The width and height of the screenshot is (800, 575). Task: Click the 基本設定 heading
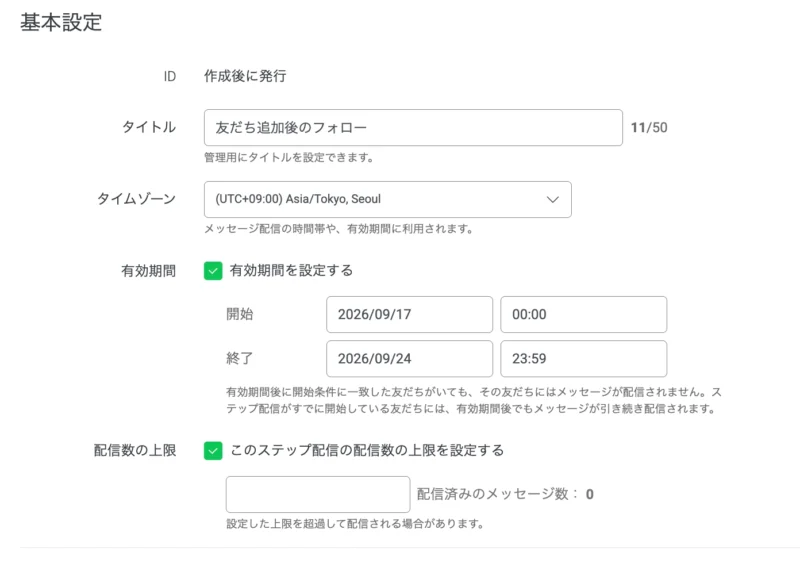(x=61, y=23)
